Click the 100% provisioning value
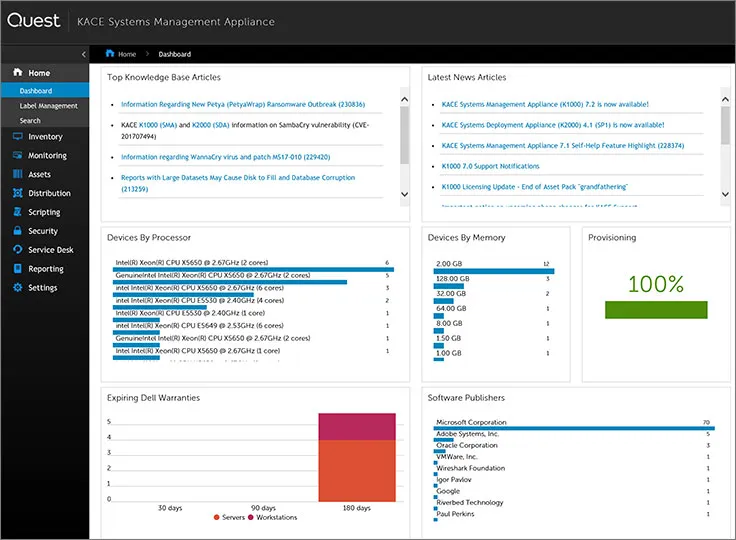The image size is (736, 540). [x=656, y=284]
